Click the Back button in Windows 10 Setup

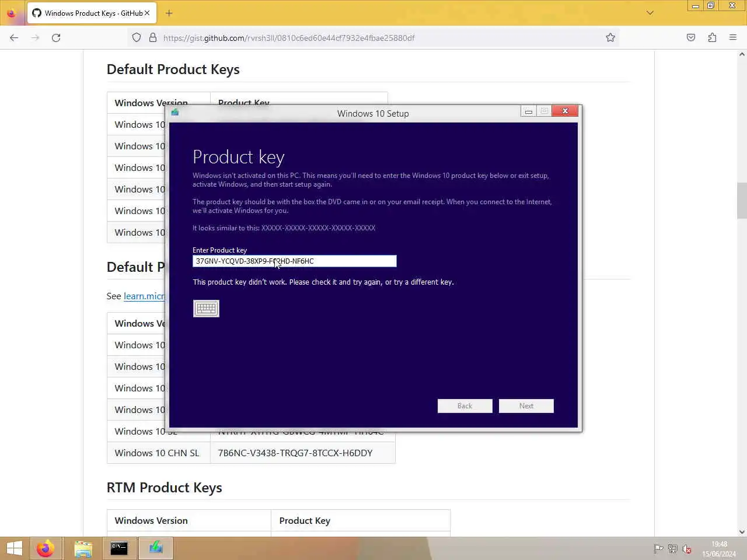click(x=465, y=406)
